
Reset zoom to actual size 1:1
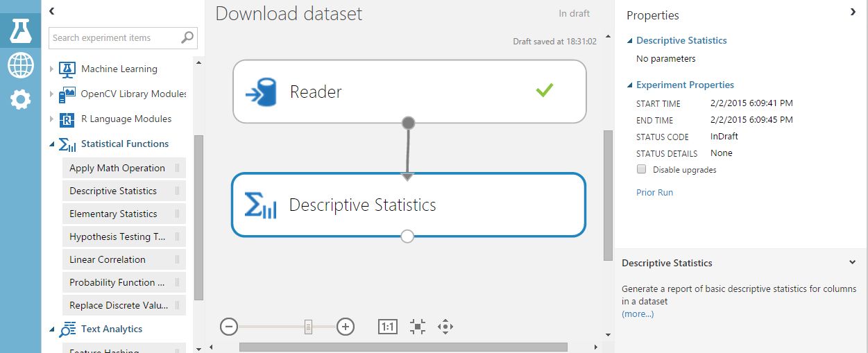pyautogui.click(x=388, y=327)
